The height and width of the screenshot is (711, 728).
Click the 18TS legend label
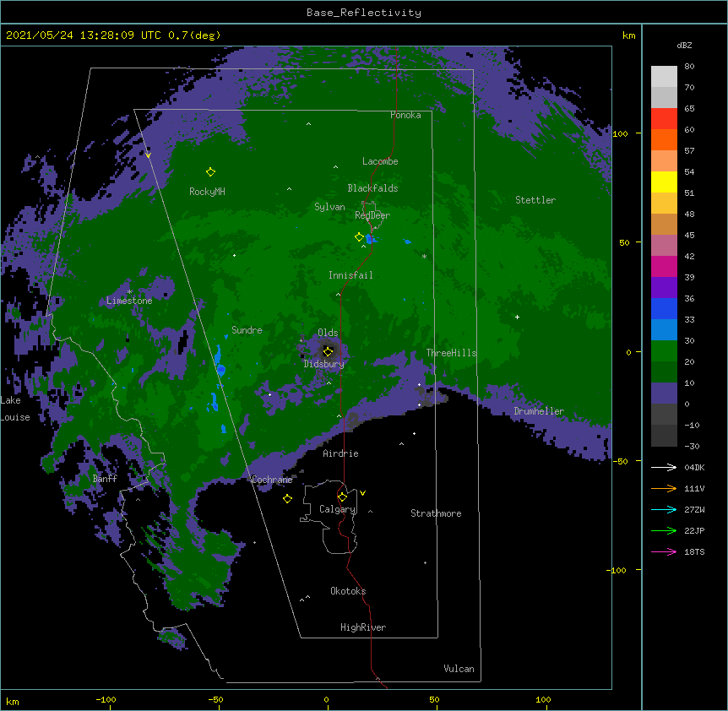coord(694,551)
